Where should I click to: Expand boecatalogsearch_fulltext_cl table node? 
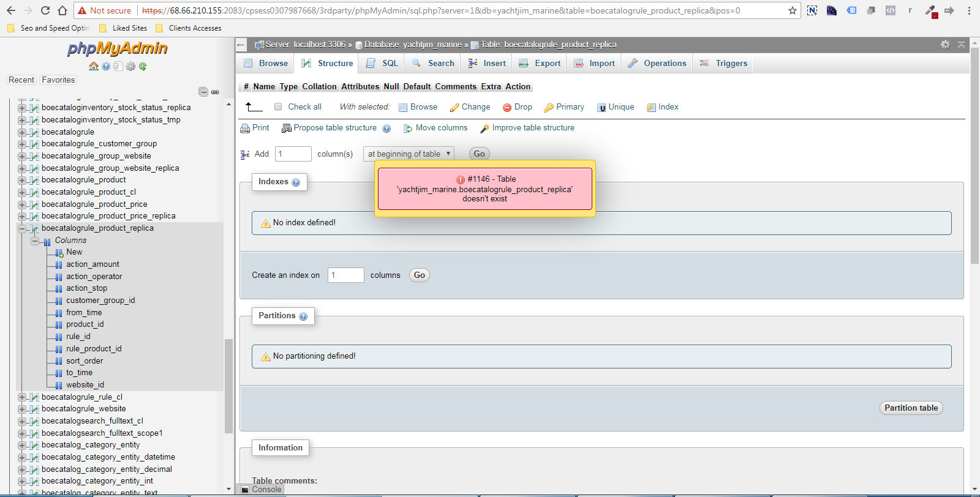[x=22, y=421]
